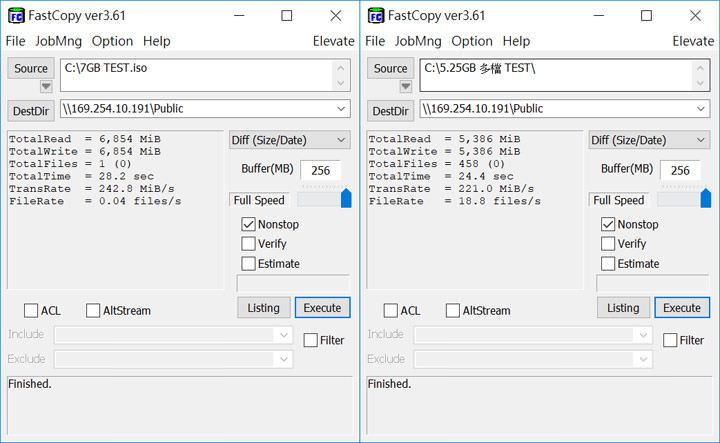Toggle Nonstop checkbox in the left window
The image size is (720, 443).
[x=248, y=224]
